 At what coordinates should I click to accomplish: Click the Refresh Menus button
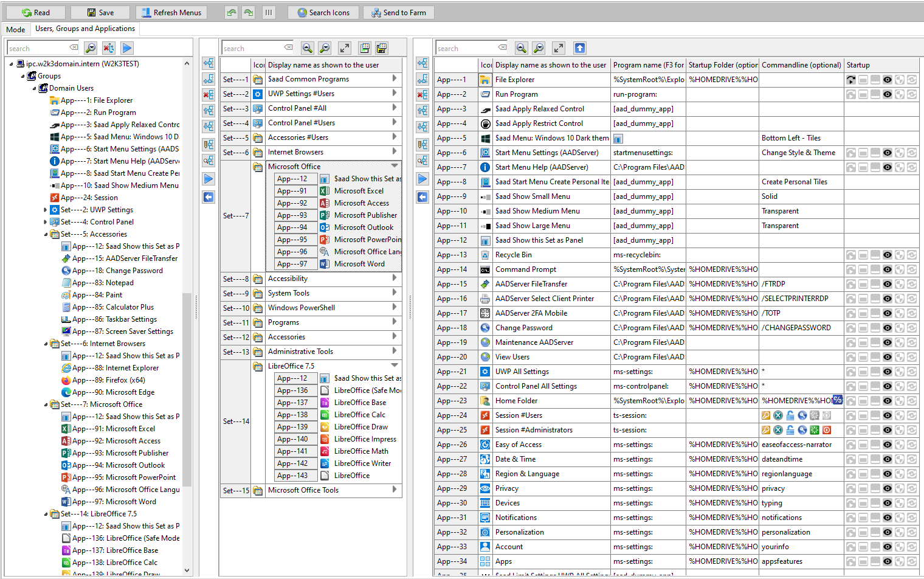tap(171, 12)
